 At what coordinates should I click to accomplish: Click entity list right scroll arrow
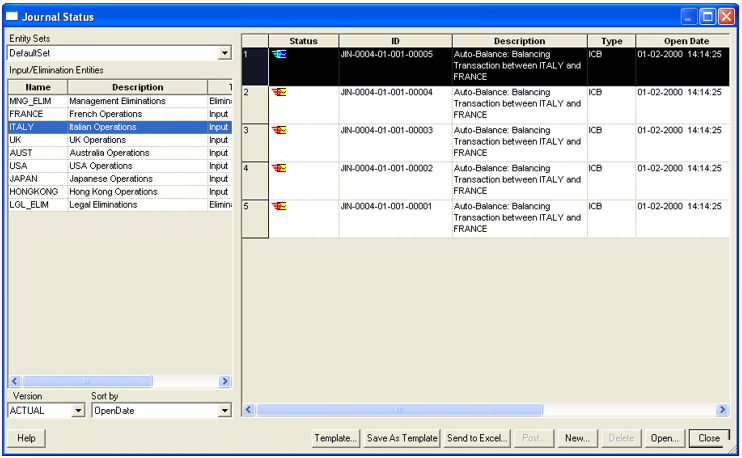point(225,381)
